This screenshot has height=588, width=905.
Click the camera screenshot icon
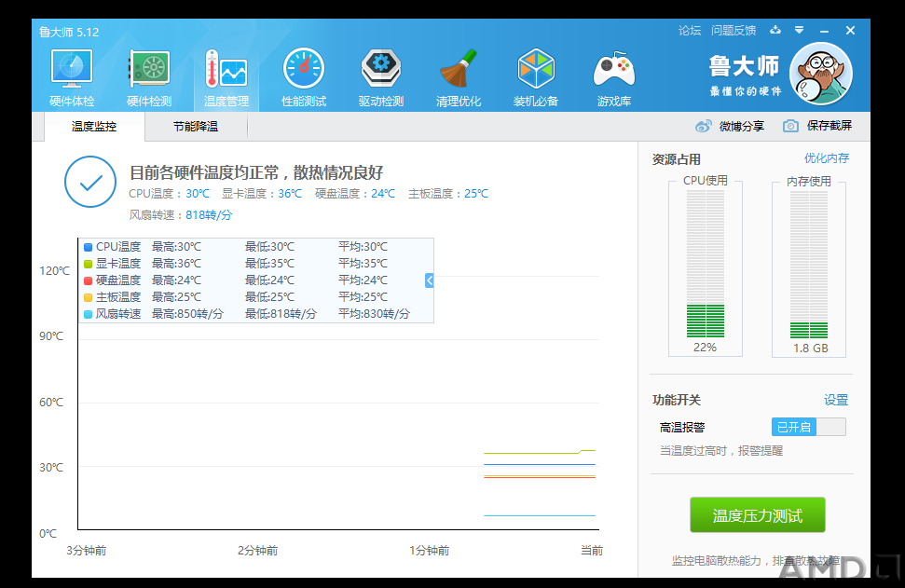tap(790, 126)
